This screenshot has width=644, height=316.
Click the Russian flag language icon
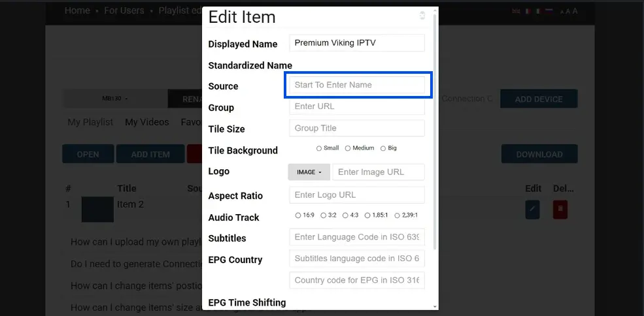(549, 11)
